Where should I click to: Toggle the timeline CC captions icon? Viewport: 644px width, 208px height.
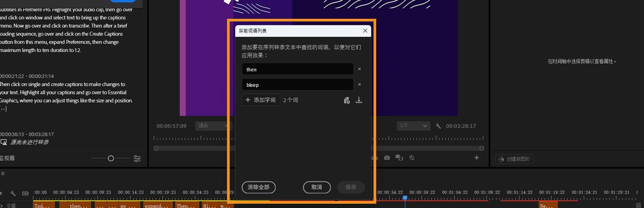point(25,193)
